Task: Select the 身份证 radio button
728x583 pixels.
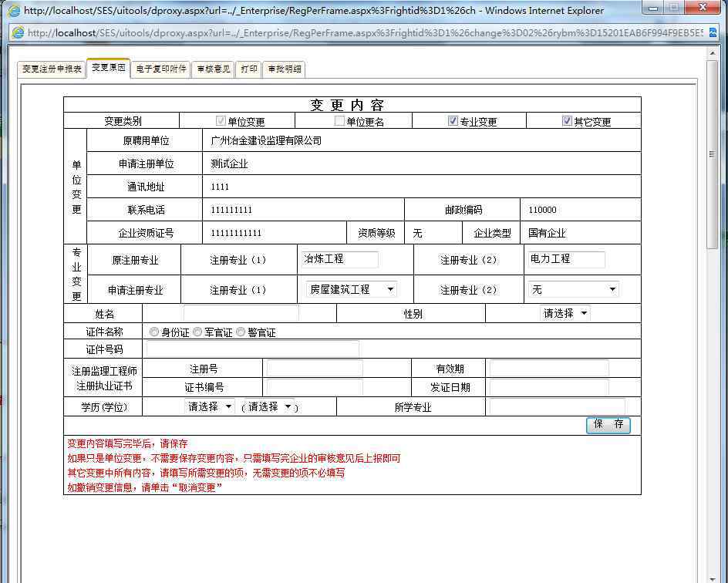Action: [x=154, y=332]
